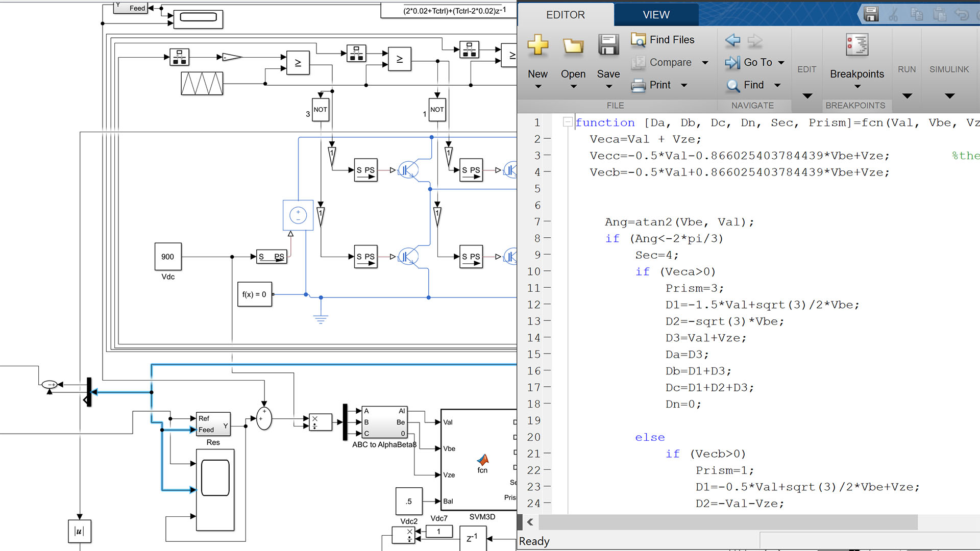Click the Breakpoints icon in ribbon

(x=857, y=45)
